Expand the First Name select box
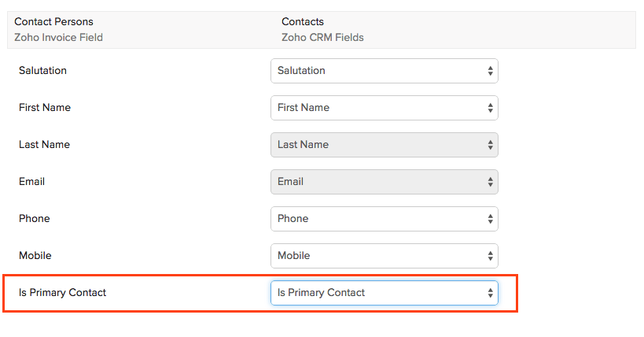The width and height of the screenshot is (644, 337). [384, 108]
